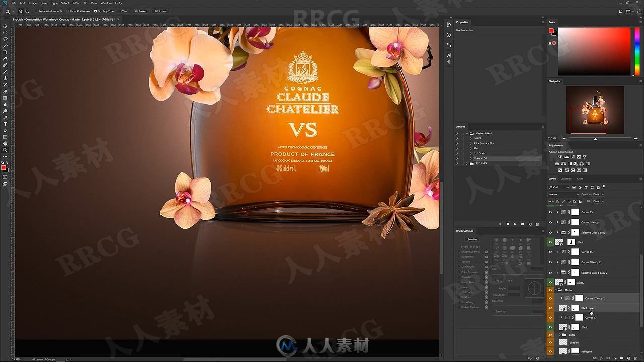The height and width of the screenshot is (362, 644).
Task: Select the Crop tool
Action: 6,52
